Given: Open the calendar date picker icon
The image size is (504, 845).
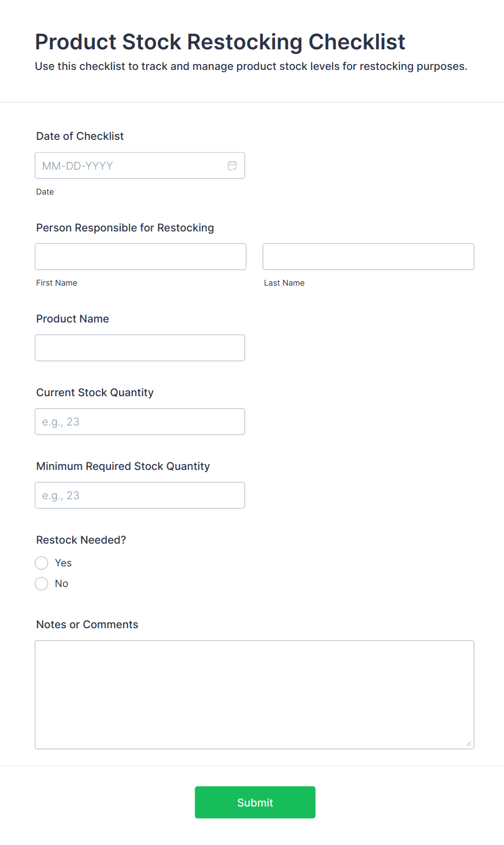Looking at the screenshot, I should [x=232, y=166].
